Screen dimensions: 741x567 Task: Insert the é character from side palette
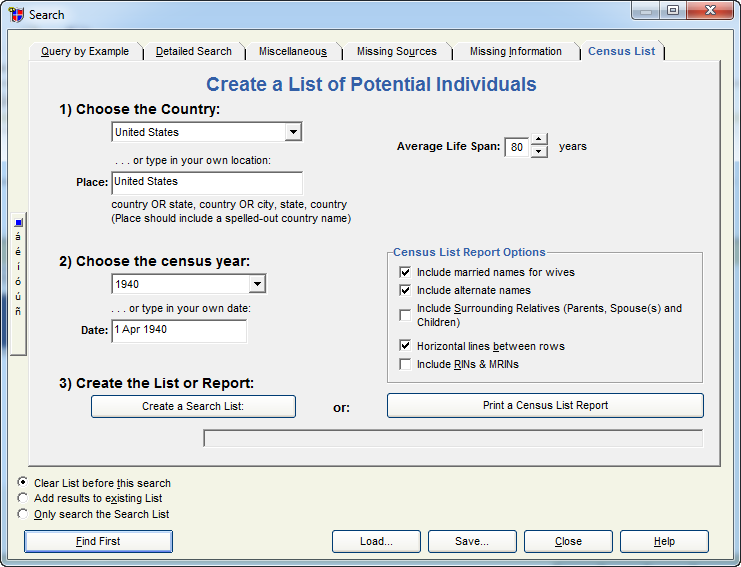click(18, 251)
